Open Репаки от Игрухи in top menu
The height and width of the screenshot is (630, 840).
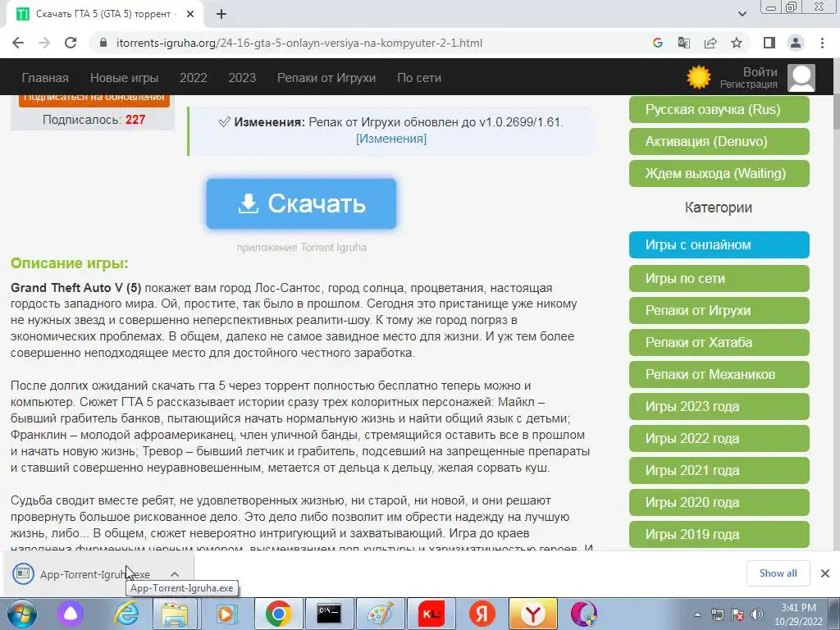(x=326, y=78)
